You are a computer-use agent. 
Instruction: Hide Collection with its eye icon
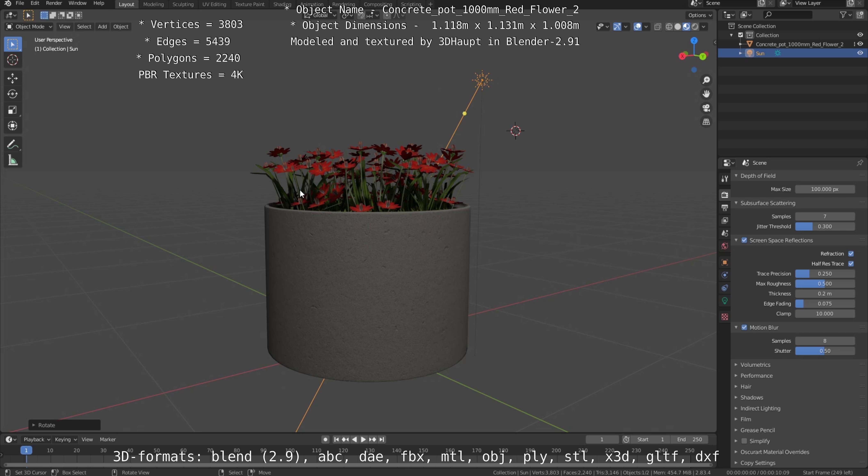(860, 35)
